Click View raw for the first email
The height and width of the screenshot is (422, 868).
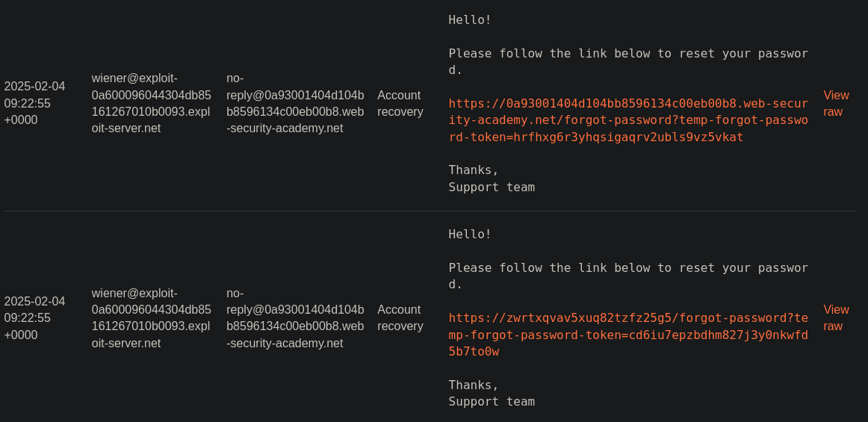835,104
